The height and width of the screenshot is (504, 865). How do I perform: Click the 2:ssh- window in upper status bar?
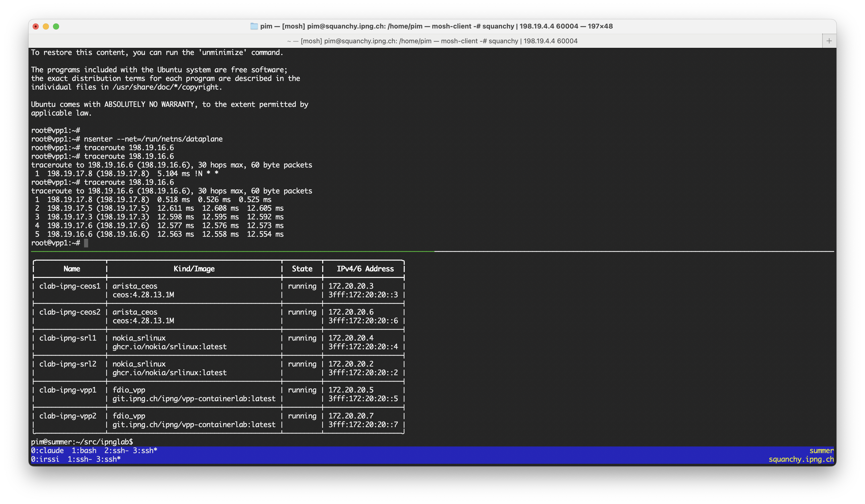[116, 451]
